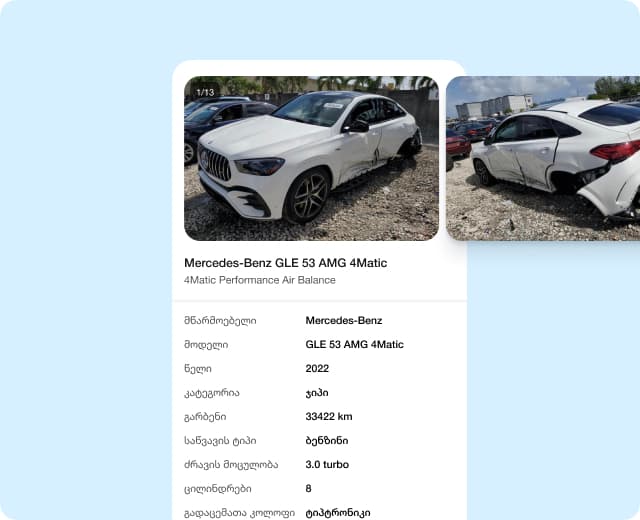This screenshot has width=640, height=520.
Task: Click the Mercedes-Benz manufacturer value
Action: 344,321
